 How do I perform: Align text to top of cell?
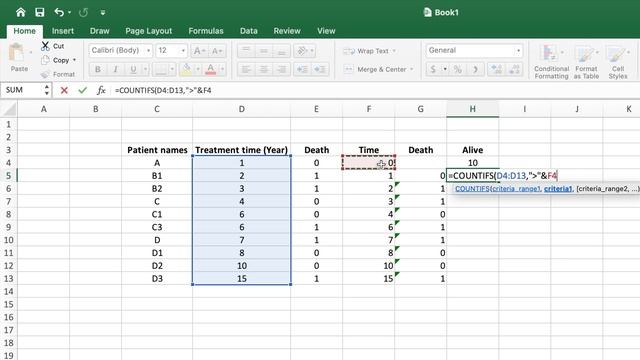click(x=246, y=51)
